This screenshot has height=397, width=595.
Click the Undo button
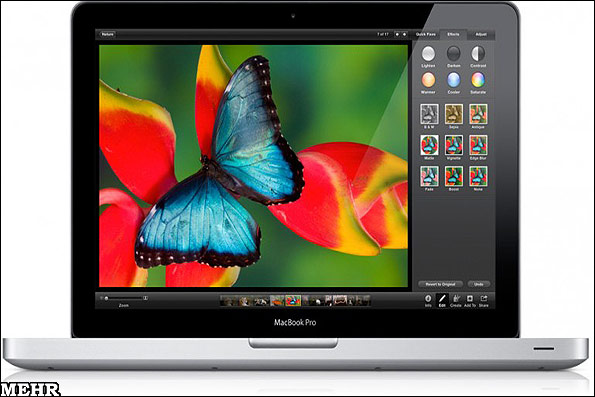[479, 284]
